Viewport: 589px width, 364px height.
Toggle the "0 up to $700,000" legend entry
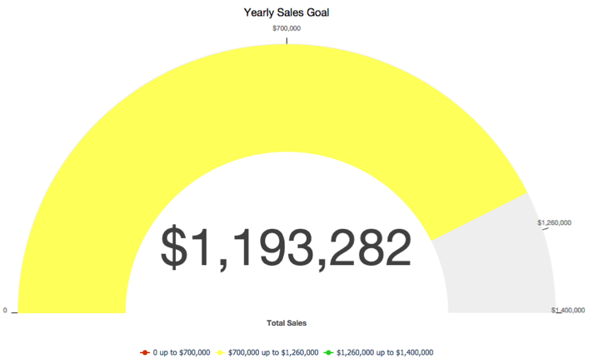tap(175, 352)
